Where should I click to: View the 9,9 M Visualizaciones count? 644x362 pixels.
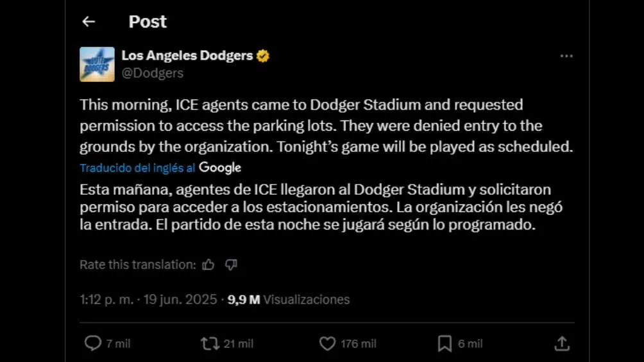click(289, 299)
